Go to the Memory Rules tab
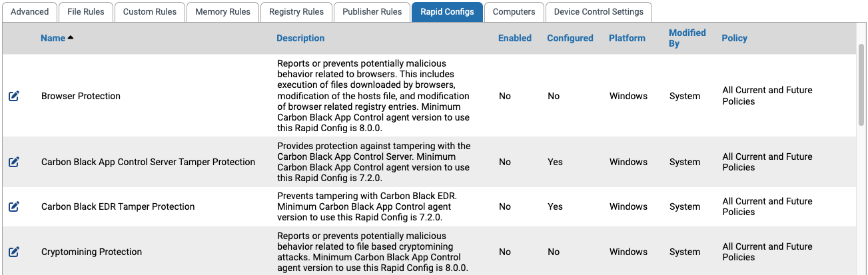Image resolution: width=868 pixels, height=275 pixels. tap(222, 11)
